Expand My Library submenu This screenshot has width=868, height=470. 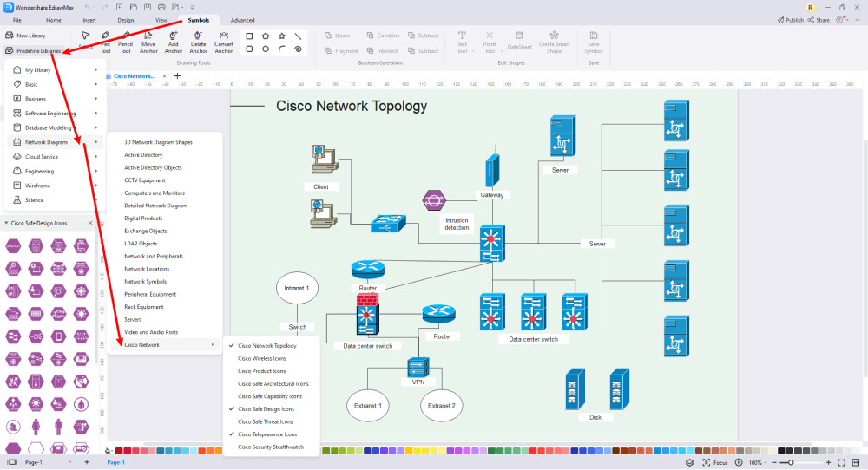click(56, 70)
